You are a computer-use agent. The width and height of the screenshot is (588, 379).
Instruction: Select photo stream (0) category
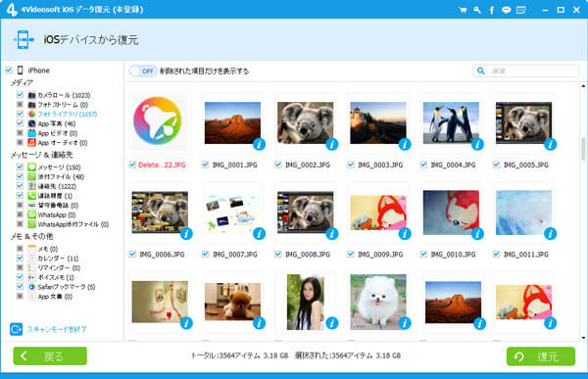pos(63,105)
